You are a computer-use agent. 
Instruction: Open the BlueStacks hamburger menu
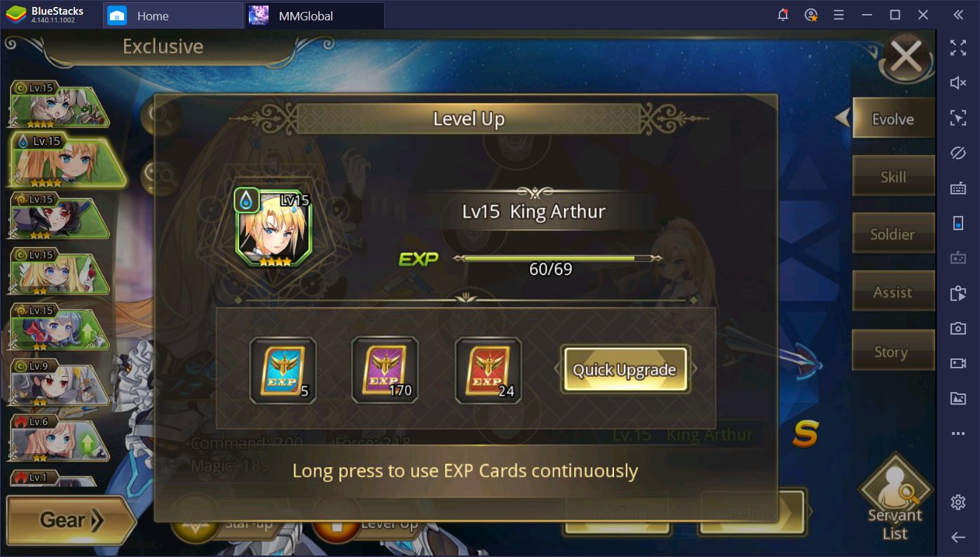(838, 15)
